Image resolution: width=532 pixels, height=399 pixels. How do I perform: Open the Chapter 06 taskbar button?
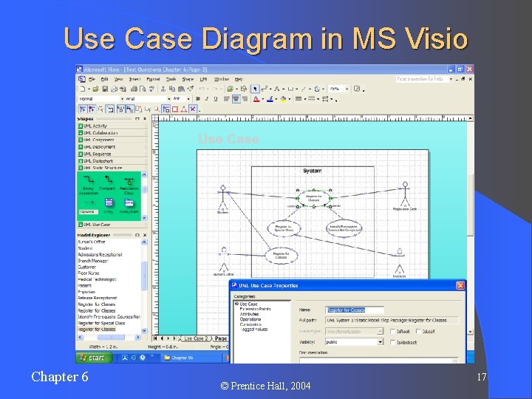[x=191, y=358]
